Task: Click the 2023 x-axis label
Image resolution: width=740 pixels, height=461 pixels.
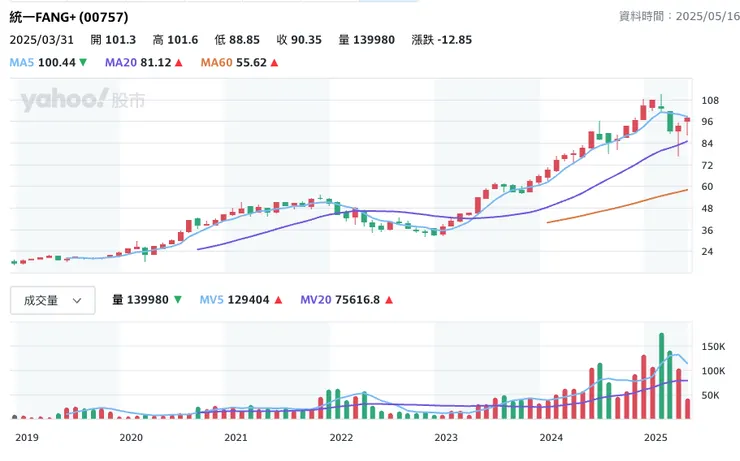Action: (446, 437)
